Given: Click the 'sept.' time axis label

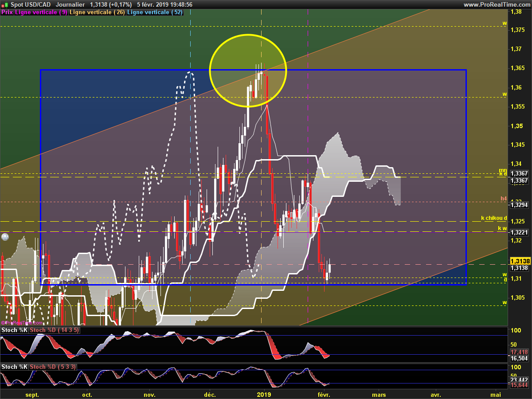Looking at the screenshot, I should [x=32, y=394].
